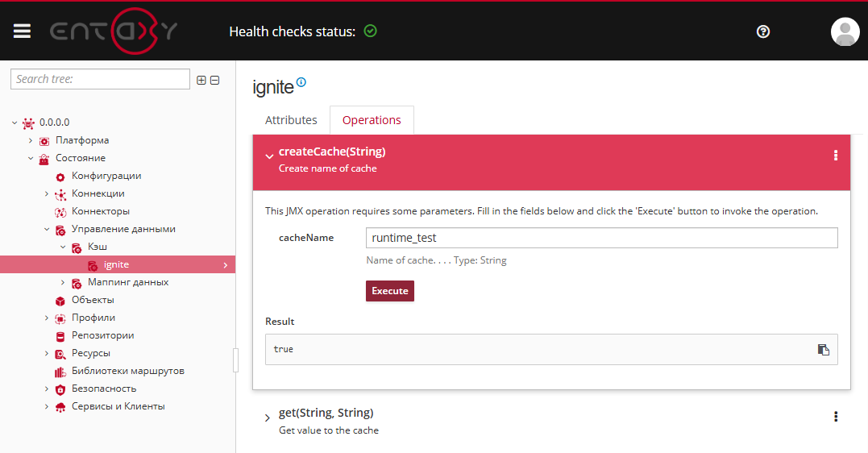Click the green health checks status icon
This screenshot has height=453, width=868.
(x=370, y=31)
